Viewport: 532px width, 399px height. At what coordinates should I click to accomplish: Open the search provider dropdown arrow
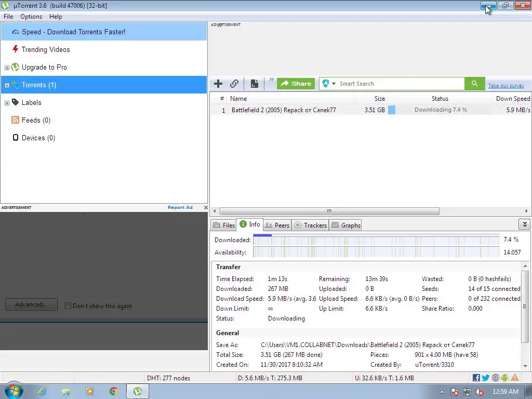(334, 84)
